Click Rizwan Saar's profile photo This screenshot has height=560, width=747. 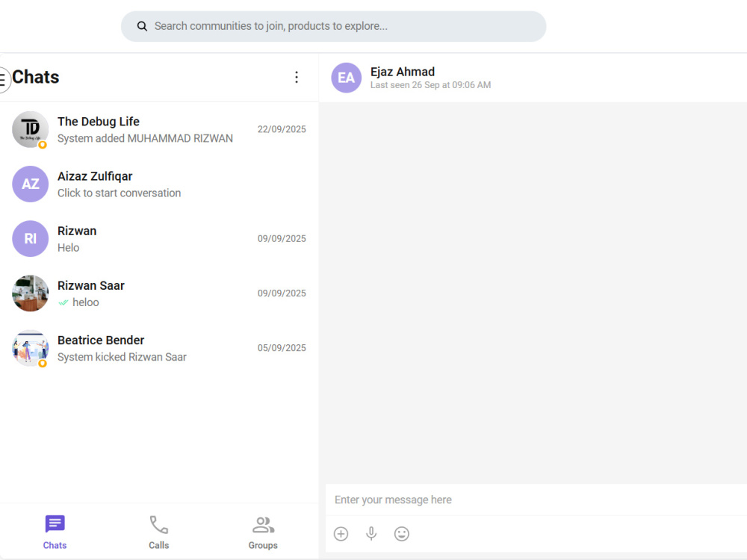coord(30,293)
